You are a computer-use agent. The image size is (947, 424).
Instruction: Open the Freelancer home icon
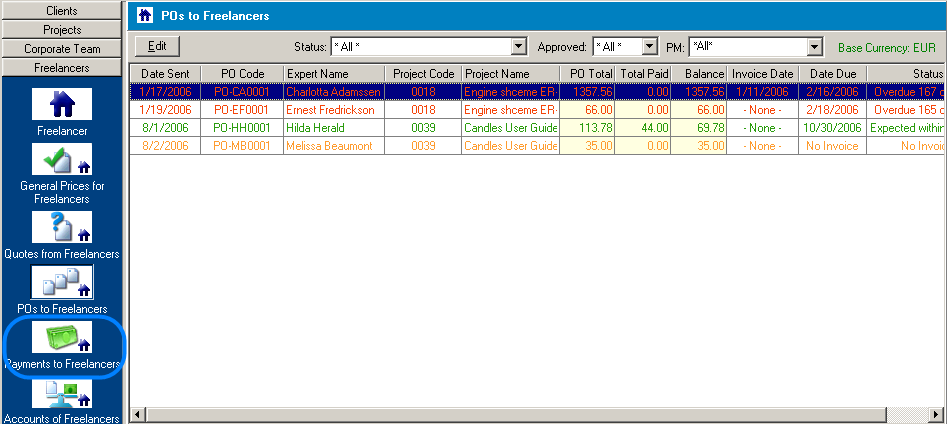click(62, 105)
